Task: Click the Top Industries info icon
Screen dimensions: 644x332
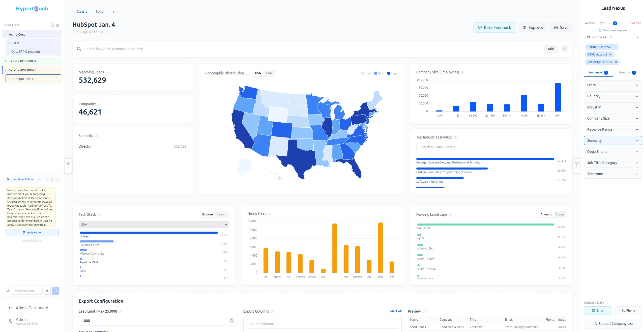Action: pyautogui.click(x=456, y=137)
